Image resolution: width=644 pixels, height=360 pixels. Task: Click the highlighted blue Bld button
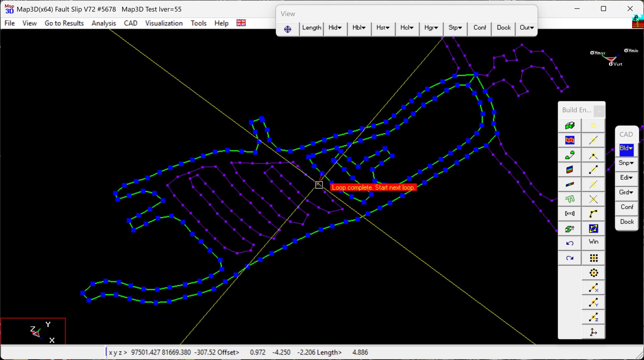tap(626, 148)
